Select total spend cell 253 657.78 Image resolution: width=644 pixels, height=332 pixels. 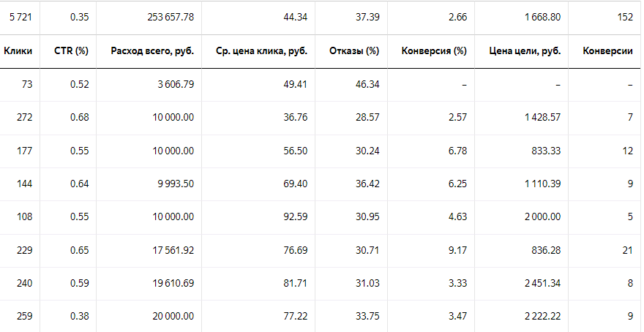point(171,18)
